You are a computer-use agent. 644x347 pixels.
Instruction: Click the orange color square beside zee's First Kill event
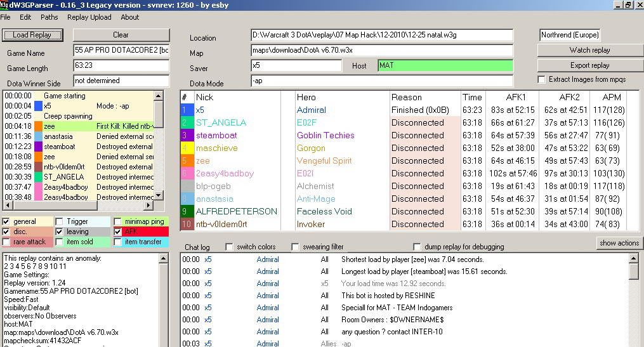(38, 126)
